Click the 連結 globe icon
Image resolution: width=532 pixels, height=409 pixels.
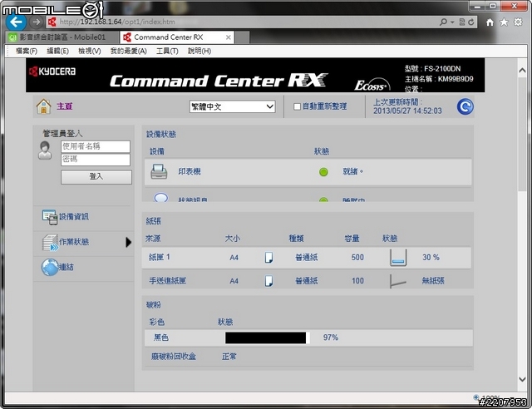click(50, 268)
